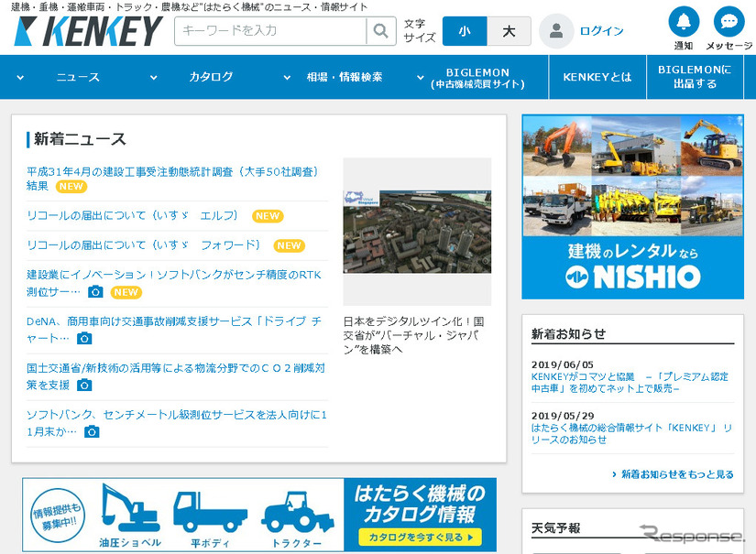Open the KENKEYとは nav item

point(597,77)
